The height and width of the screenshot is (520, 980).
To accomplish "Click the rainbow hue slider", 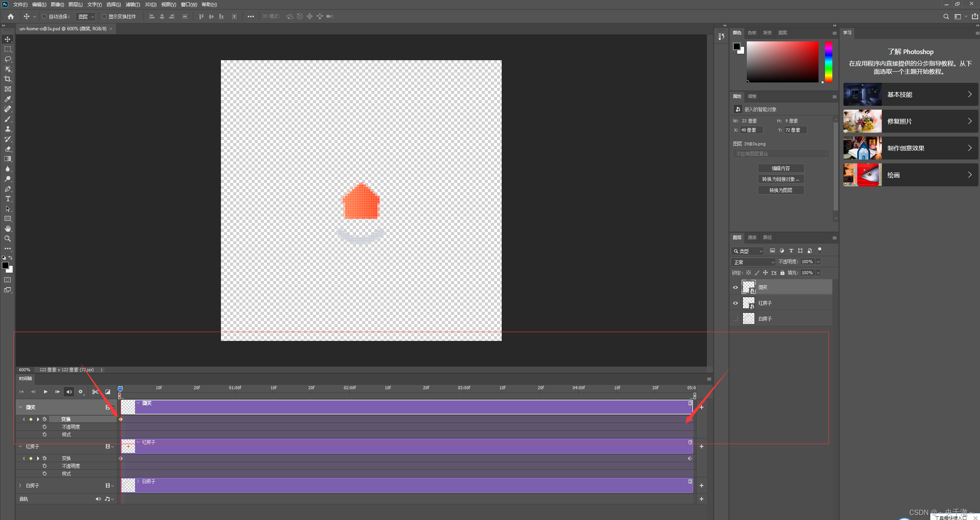I will click(828, 62).
